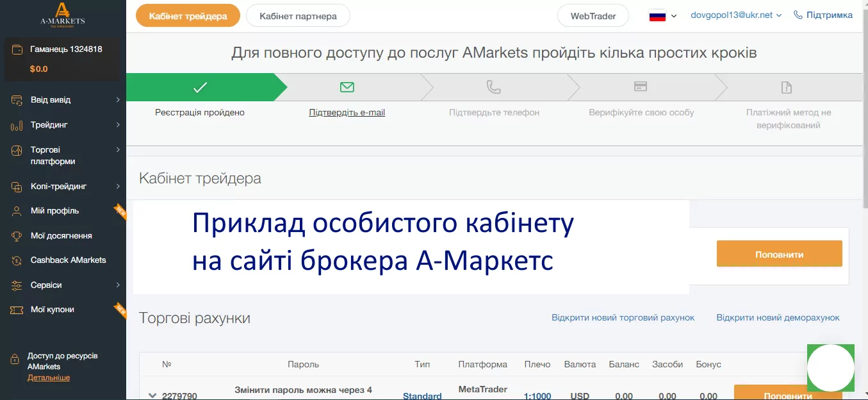Click the Підтримка support link

click(830, 15)
